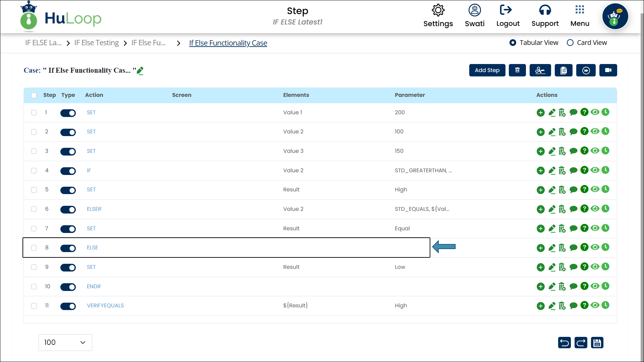Screen dimensions: 644x362
Task: Check the checkbox for step 4
Action: click(34, 171)
